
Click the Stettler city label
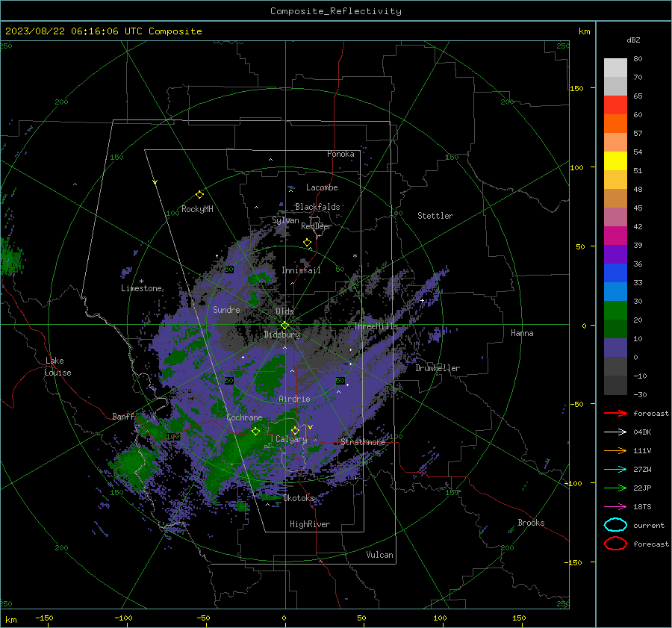435,216
